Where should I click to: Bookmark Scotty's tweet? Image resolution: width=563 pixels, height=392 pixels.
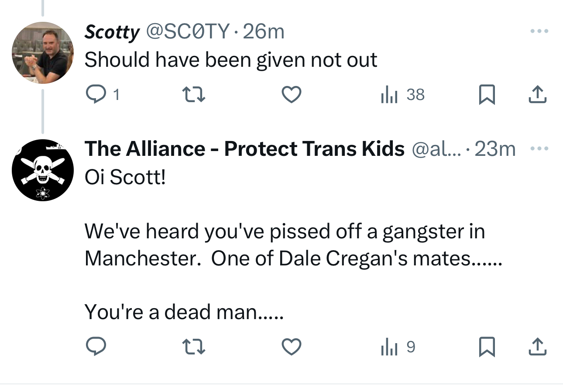pos(487,94)
